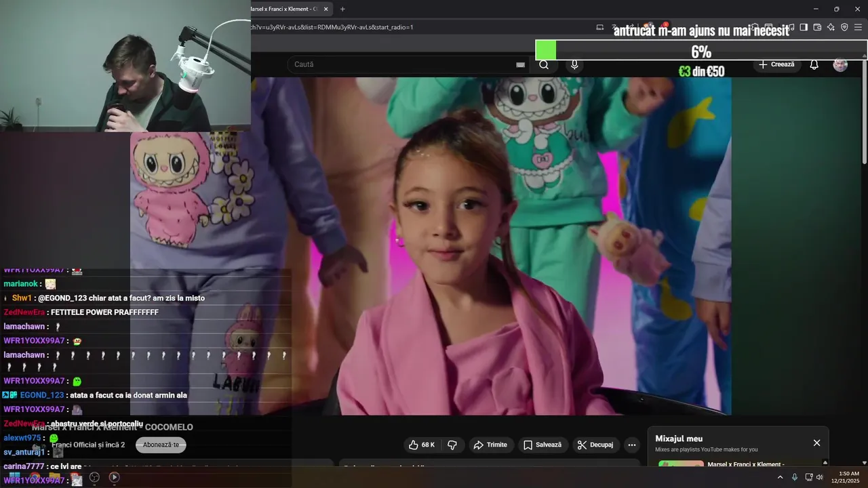Open Chrome from the taskbar

(34, 477)
